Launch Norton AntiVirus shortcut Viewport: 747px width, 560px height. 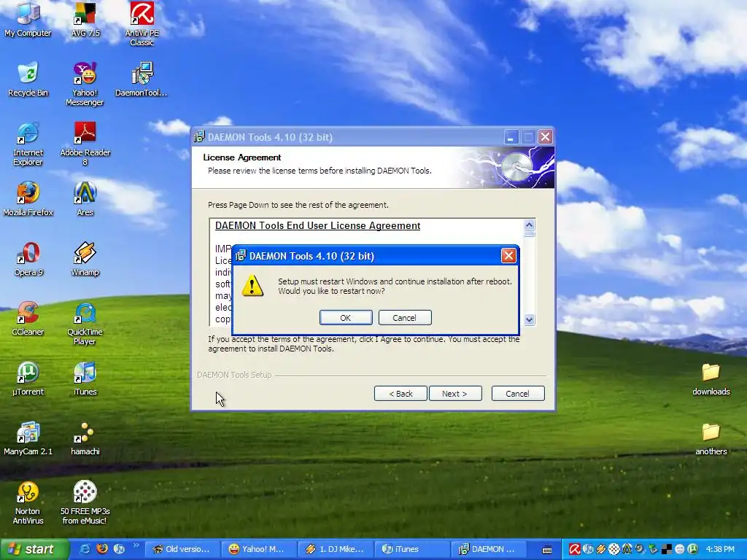28,503
